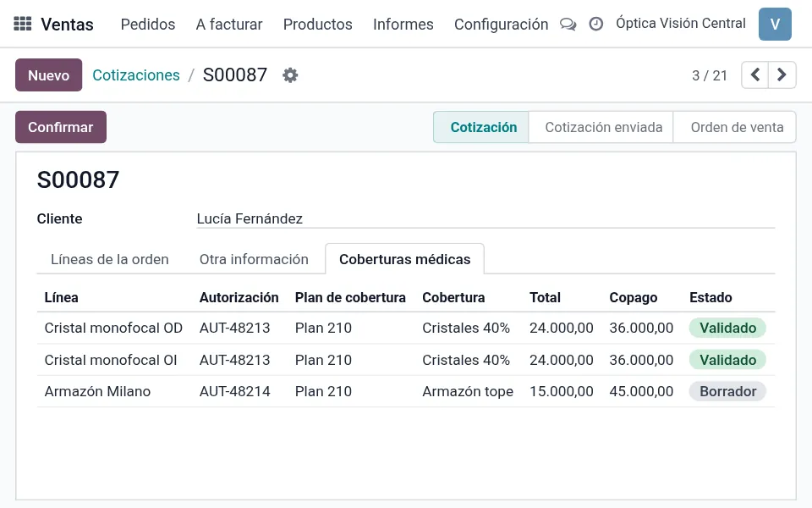The height and width of the screenshot is (508, 812).
Task: Click Cristales 40% in Cristal monofocal OD row
Action: point(465,329)
